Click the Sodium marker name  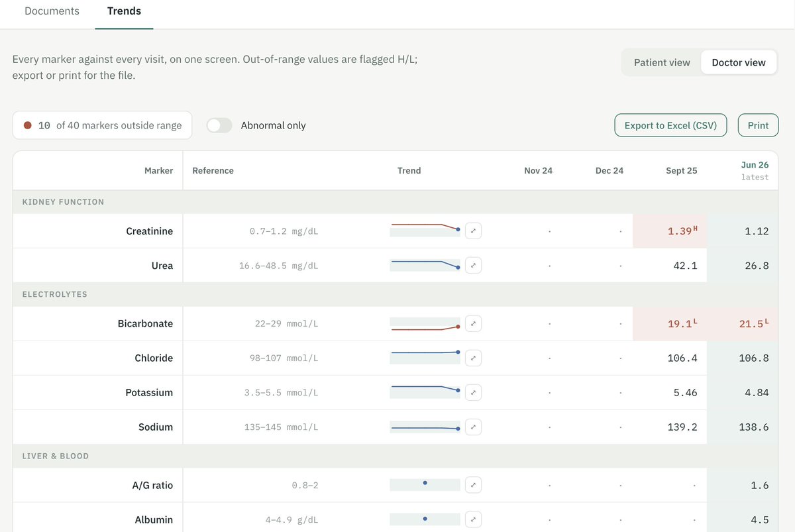tap(156, 427)
